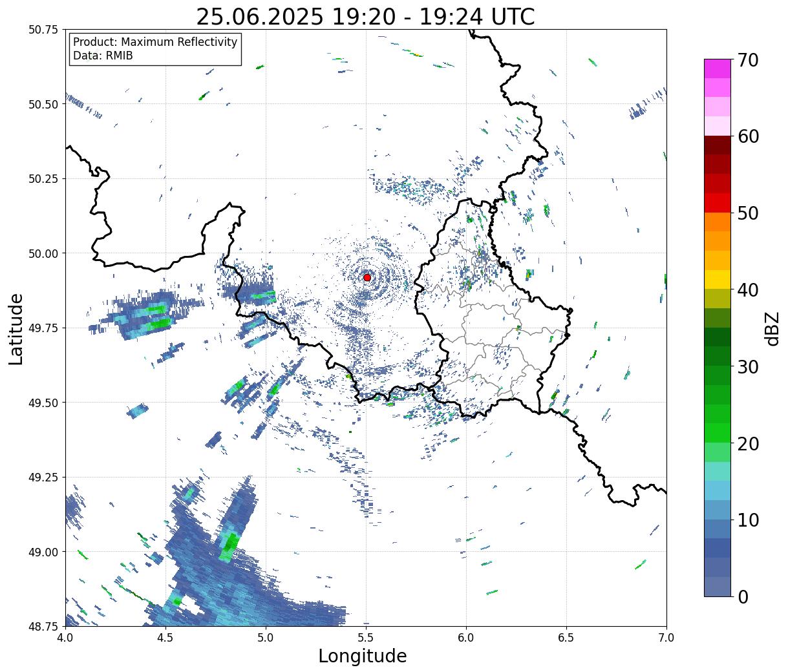Click the 0 tick label on colorbar
Screen dimensions: 788x672
[x=743, y=596]
